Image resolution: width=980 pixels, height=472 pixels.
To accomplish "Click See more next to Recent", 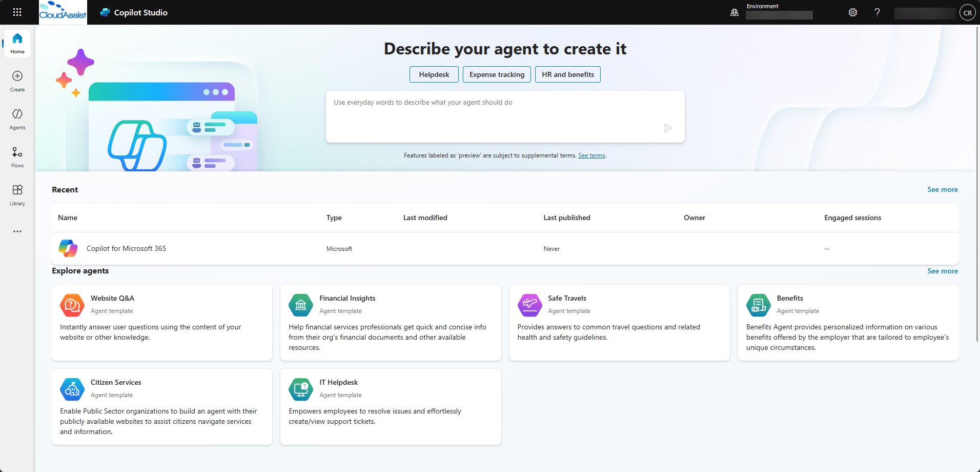I will point(942,189).
